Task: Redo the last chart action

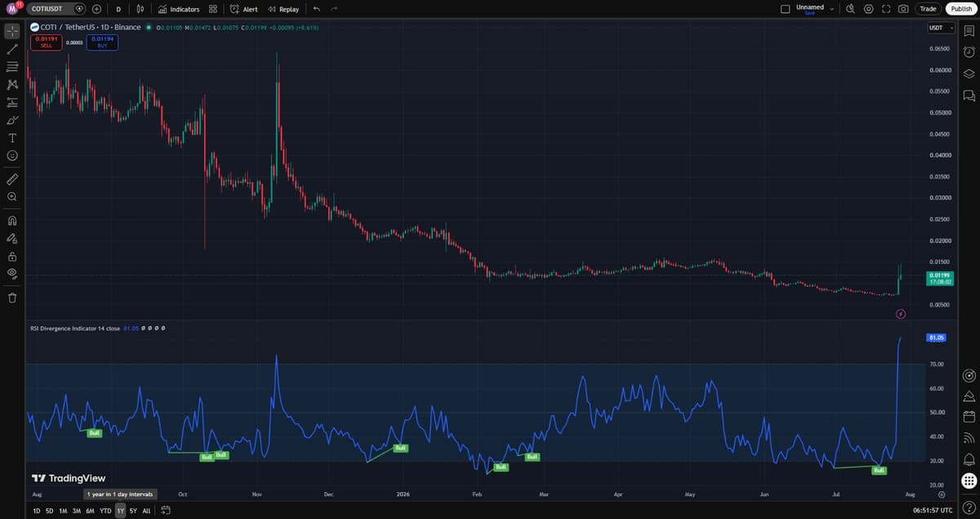Action: click(334, 9)
